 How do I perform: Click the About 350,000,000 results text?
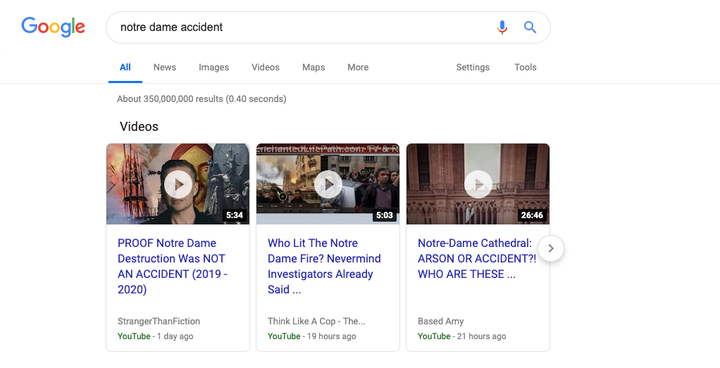(x=202, y=99)
